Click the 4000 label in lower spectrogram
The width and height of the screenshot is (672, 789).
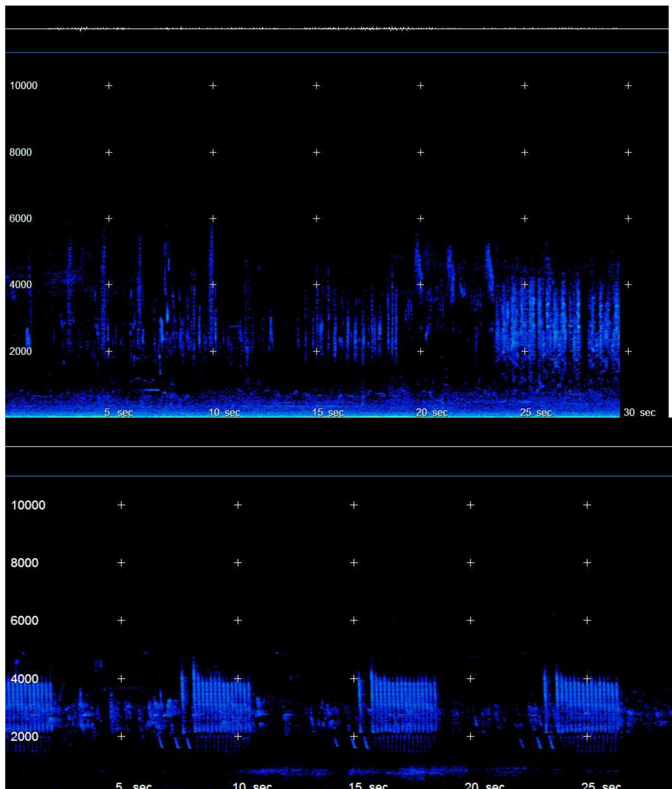[x=24, y=679]
